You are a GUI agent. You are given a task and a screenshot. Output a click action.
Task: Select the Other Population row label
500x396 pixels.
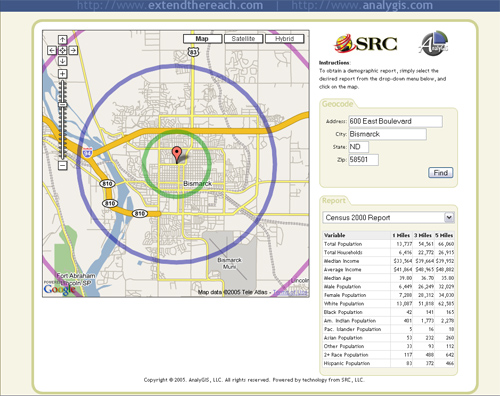[344, 346]
